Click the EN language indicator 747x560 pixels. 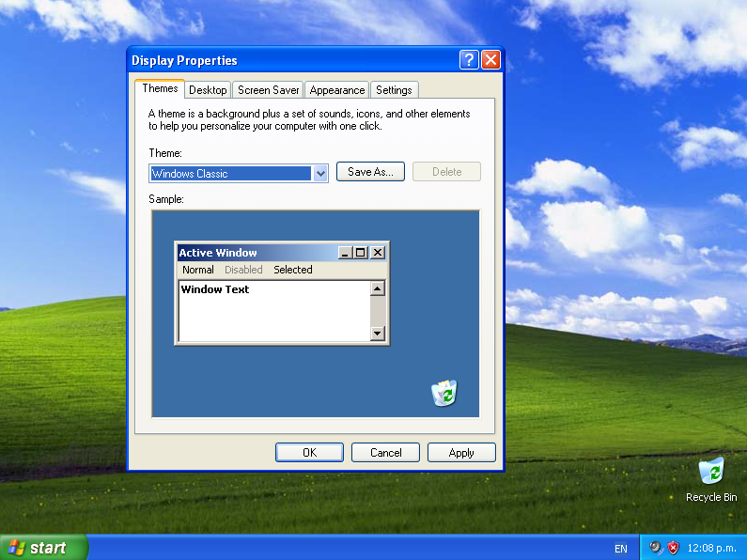pos(621,549)
